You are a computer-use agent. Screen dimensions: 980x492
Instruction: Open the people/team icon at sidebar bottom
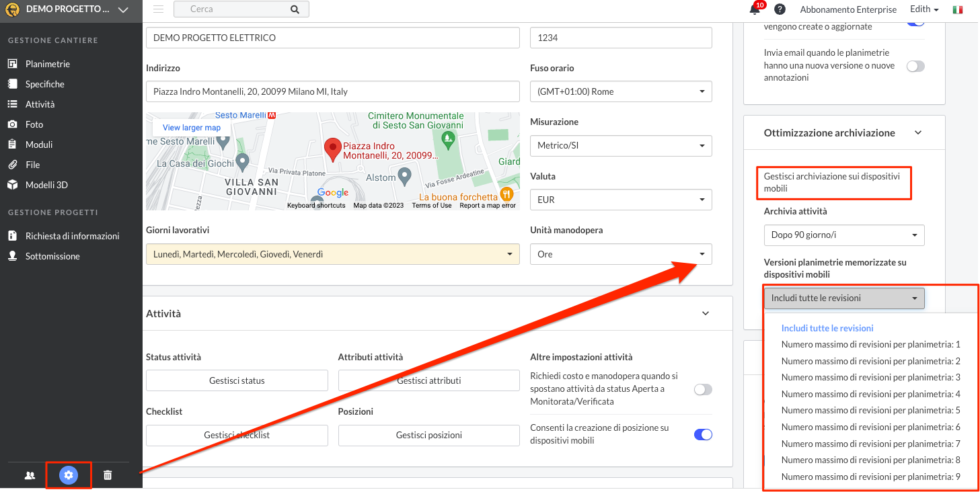(x=30, y=475)
